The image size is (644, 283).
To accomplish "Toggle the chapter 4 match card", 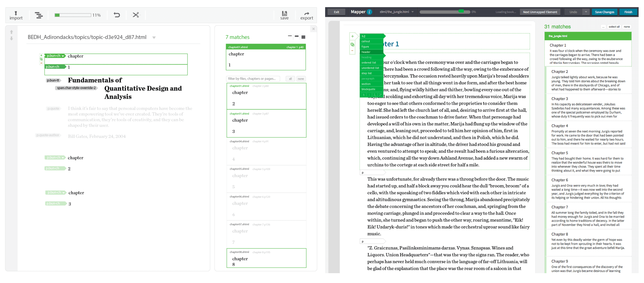I will click(x=266, y=152).
